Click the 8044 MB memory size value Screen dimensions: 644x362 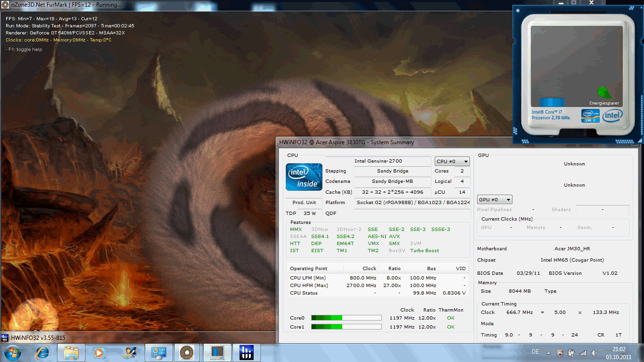coord(520,291)
